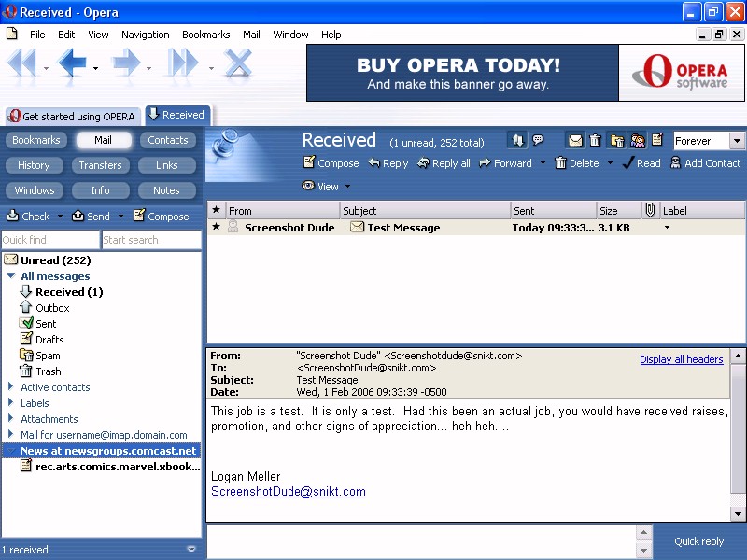Toggle threaded view speech-bubble icon

point(538,140)
